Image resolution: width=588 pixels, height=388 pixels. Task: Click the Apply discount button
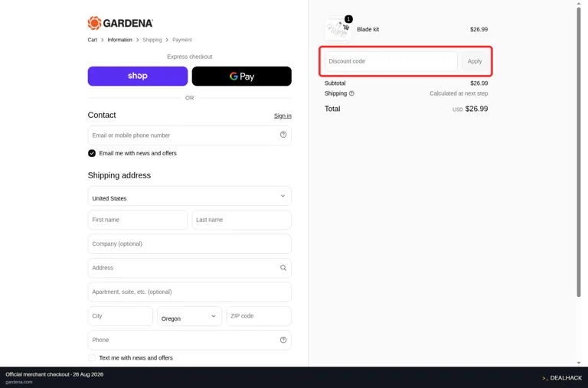(x=475, y=61)
